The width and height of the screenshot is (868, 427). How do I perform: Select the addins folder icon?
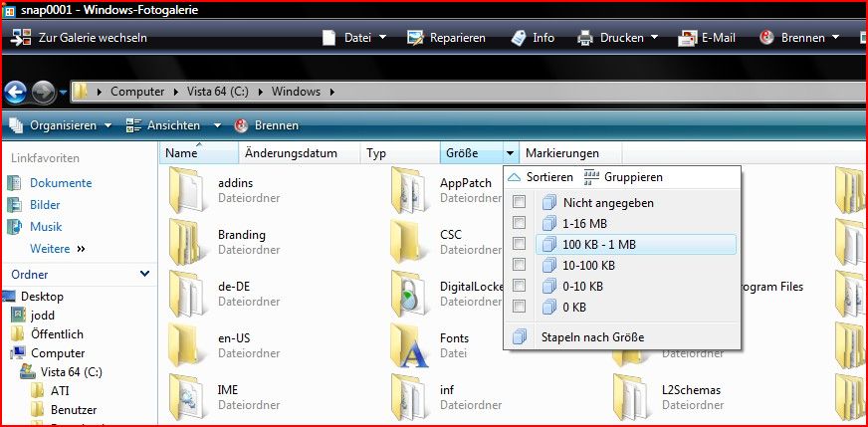pos(186,190)
